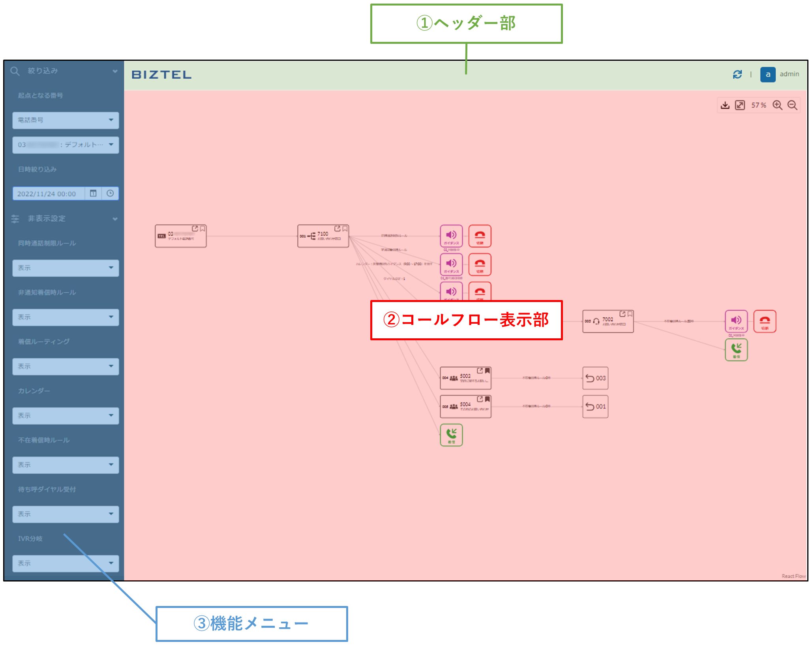Click the refresh icon in the header
Screen dimensions: 812x649
coord(737,74)
